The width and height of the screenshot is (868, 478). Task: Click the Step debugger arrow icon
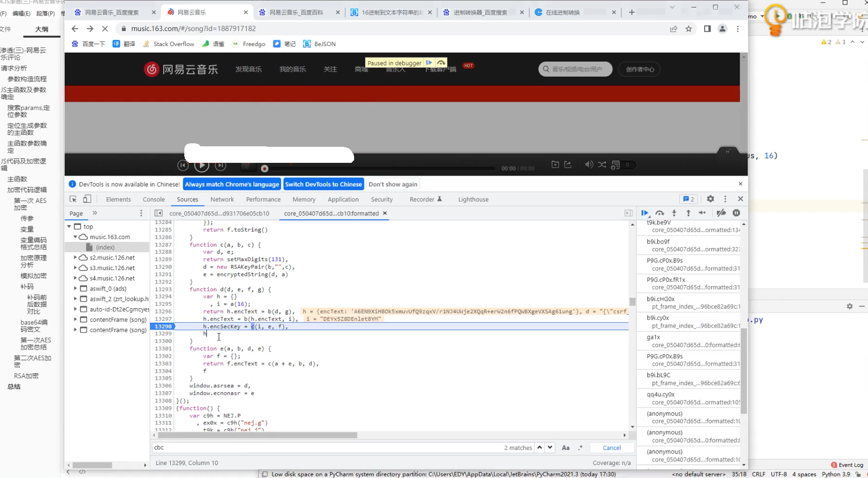point(702,213)
